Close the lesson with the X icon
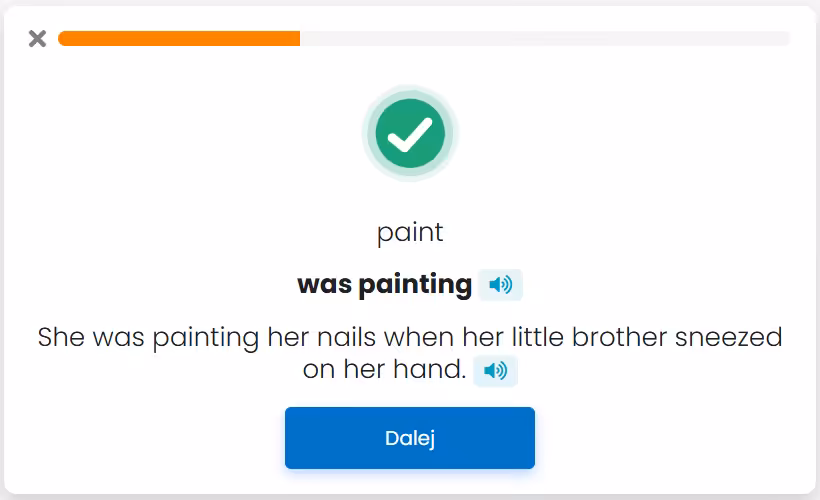 [37, 39]
